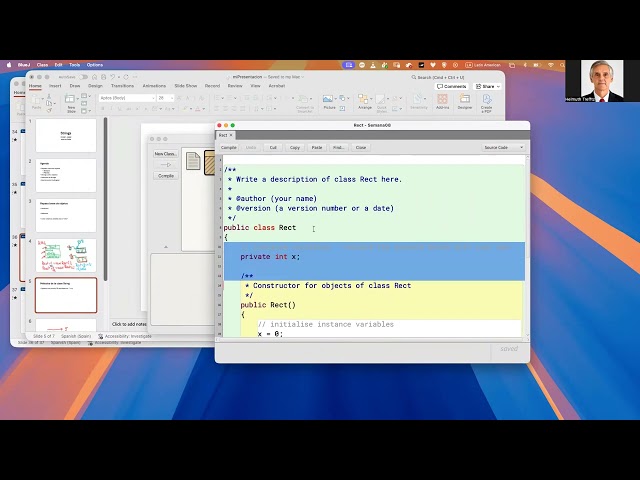Switch to the Transitions ribbon tab

click(x=122, y=86)
